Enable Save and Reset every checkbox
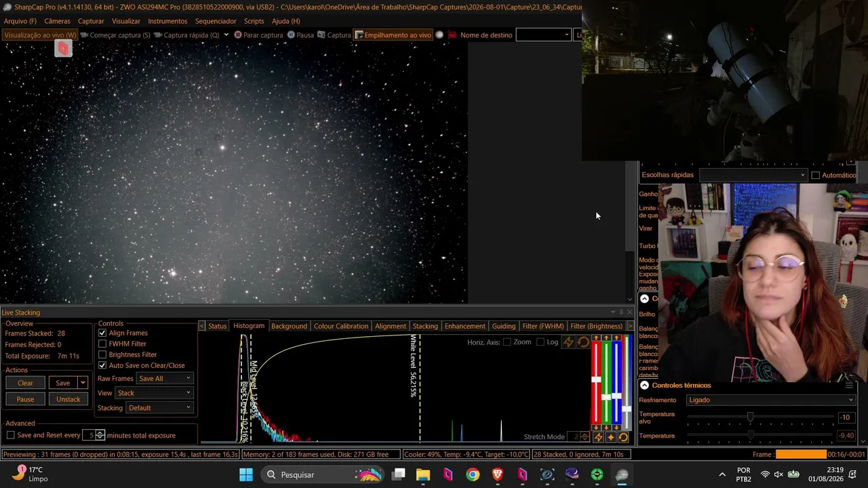The width and height of the screenshot is (868, 488). (10, 435)
